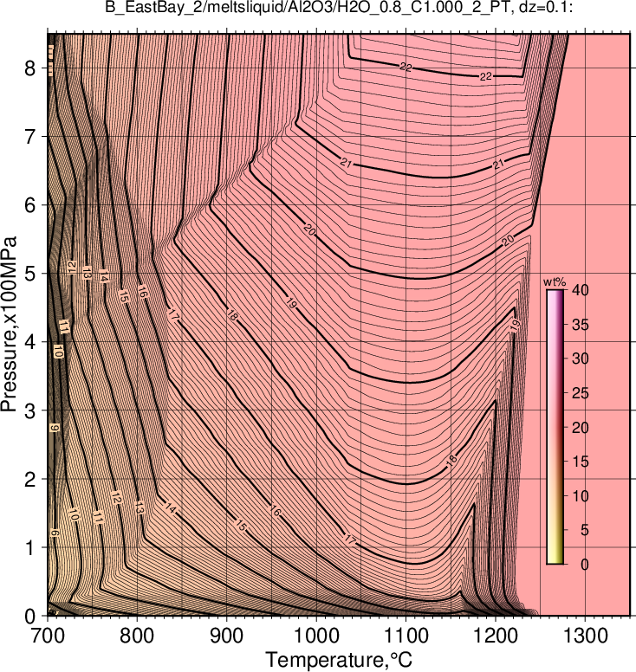Image resolution: width=636 pixels, height=672 pixels.
Task: Click the vertical contour label '19' near 1220°C
Action: point(515,325)
